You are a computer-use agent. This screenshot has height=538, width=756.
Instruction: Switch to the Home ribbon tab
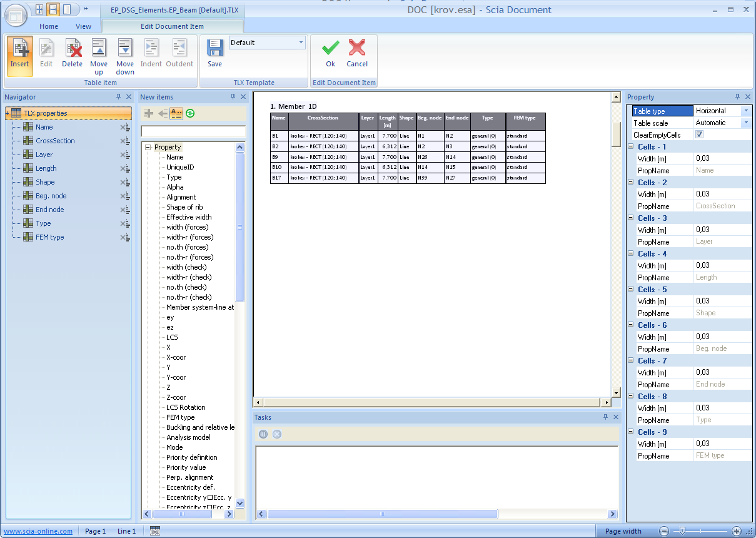click(x=49, y=26)
